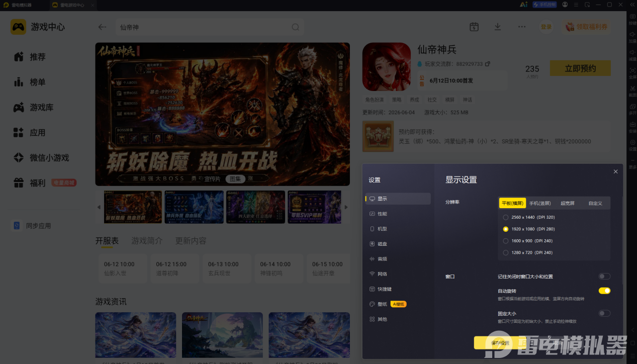Select the 神兵外显 自由搭配 thumbnail

click(194, 207)
